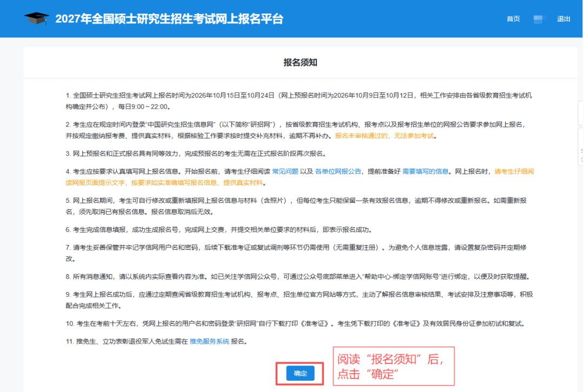
Task: Click the orange text 请考生仔细阅读网报页面提示文字
Action: click(300, 177)
